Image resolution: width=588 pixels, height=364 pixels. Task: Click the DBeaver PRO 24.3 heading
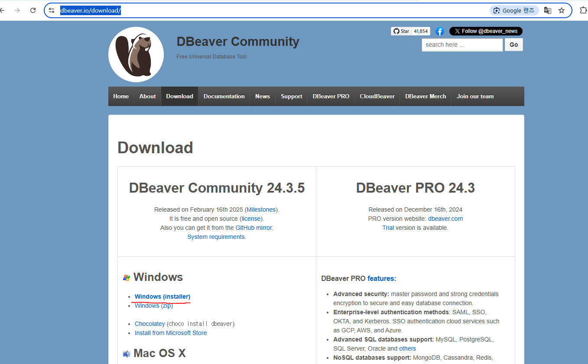[x=416, y=188]
